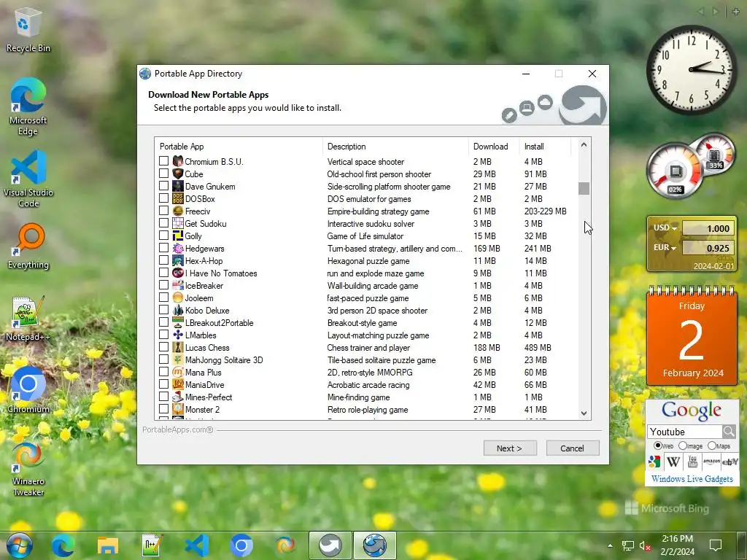Viewport: 747px width, 560px height.
Task: Click the Cube game icon
Action: [x=178, y=174]
